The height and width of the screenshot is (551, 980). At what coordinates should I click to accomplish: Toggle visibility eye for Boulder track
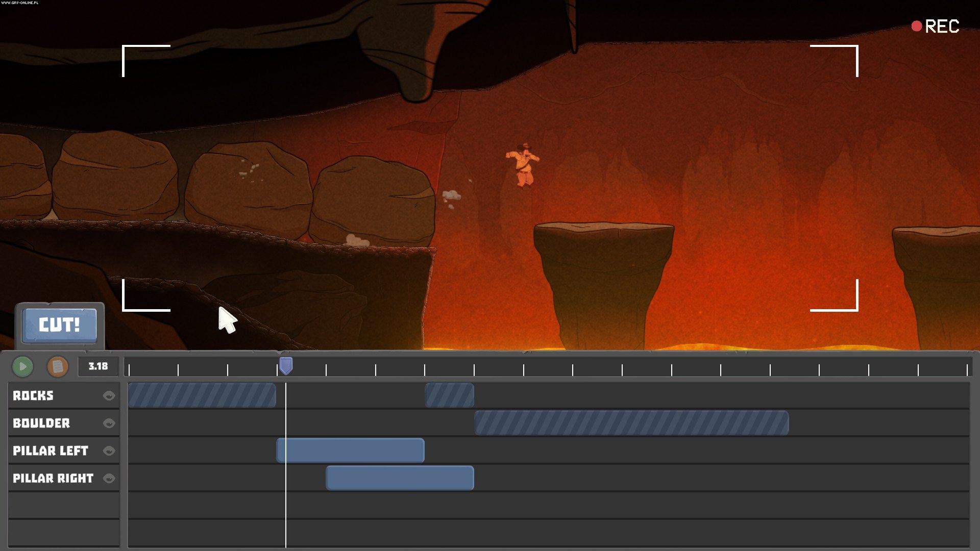tap(109, 423)
